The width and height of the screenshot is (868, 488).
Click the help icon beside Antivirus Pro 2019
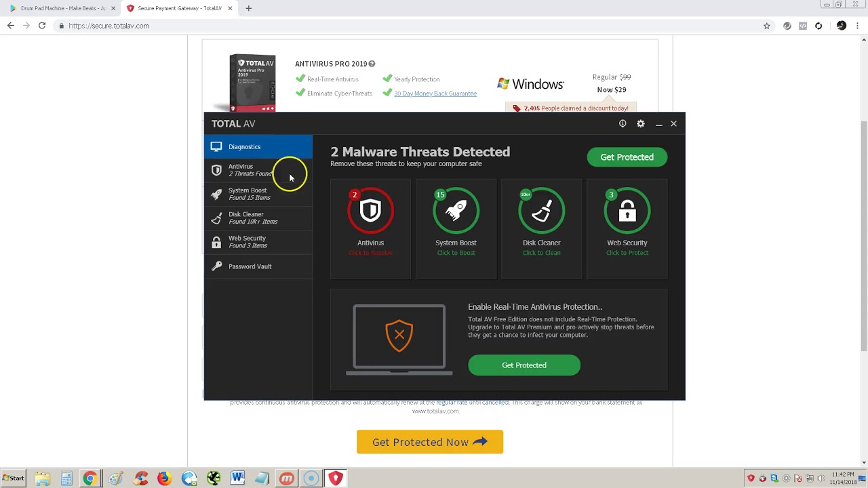(x=372, y=64)
